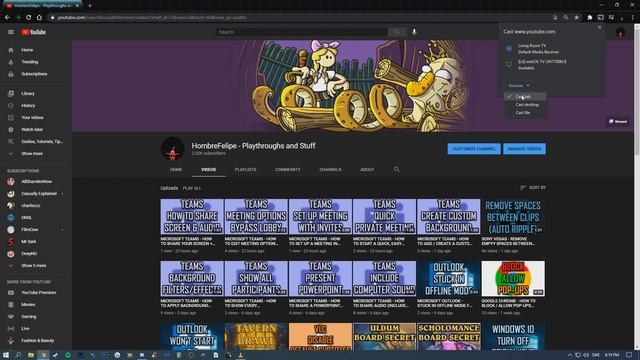
Task: Switch to channel Community tab
Action: click(287, 169)
